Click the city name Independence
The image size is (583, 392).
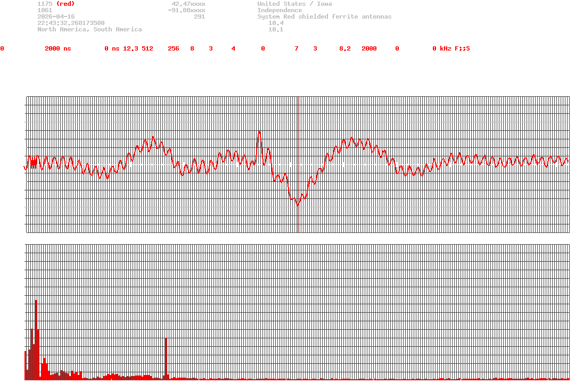pos(280,10)
